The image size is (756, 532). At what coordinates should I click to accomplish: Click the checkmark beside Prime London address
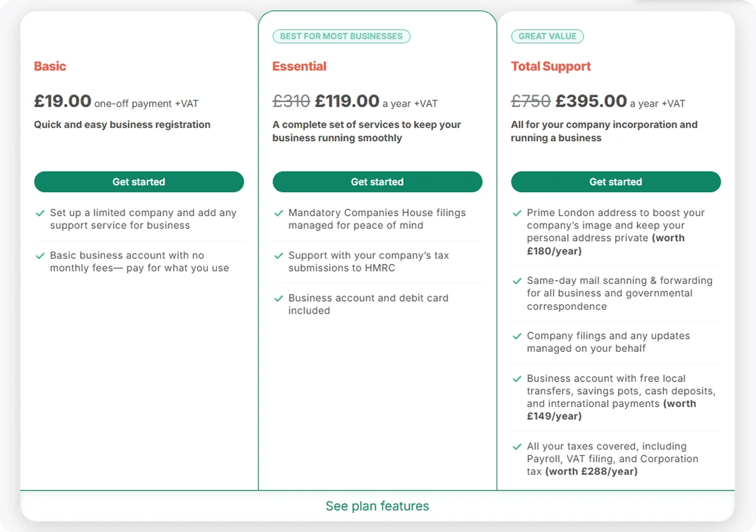517,213
